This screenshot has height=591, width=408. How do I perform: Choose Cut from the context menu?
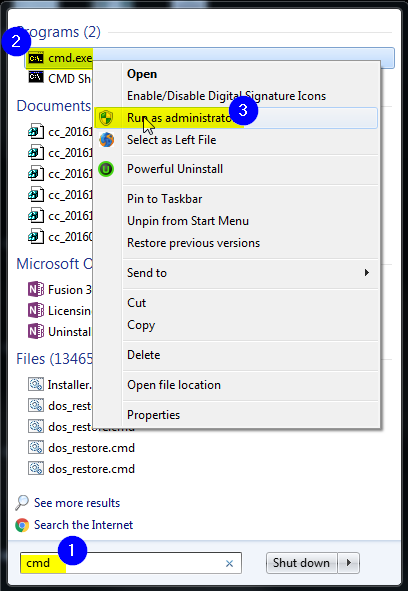[137, 303]
